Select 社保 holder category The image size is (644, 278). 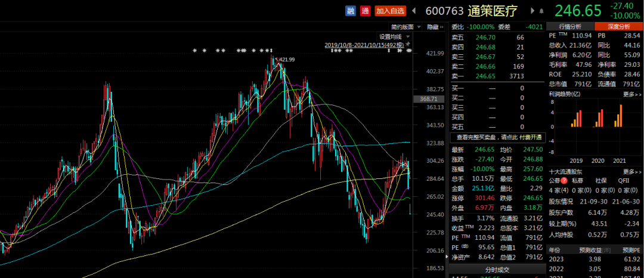click(601, 181)
